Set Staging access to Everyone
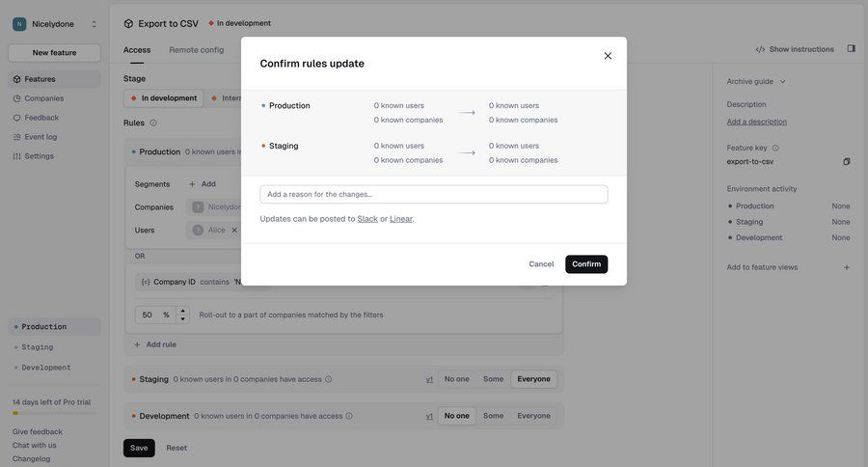Viewport: 868px width, 467px height. point(533,379)
